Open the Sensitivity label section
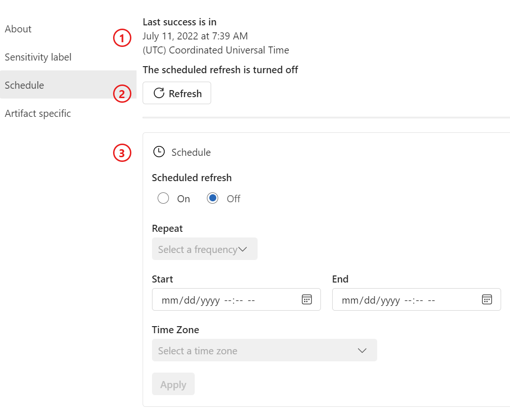Viewport: 510px width, 420px height. click(x=38, y=57)
